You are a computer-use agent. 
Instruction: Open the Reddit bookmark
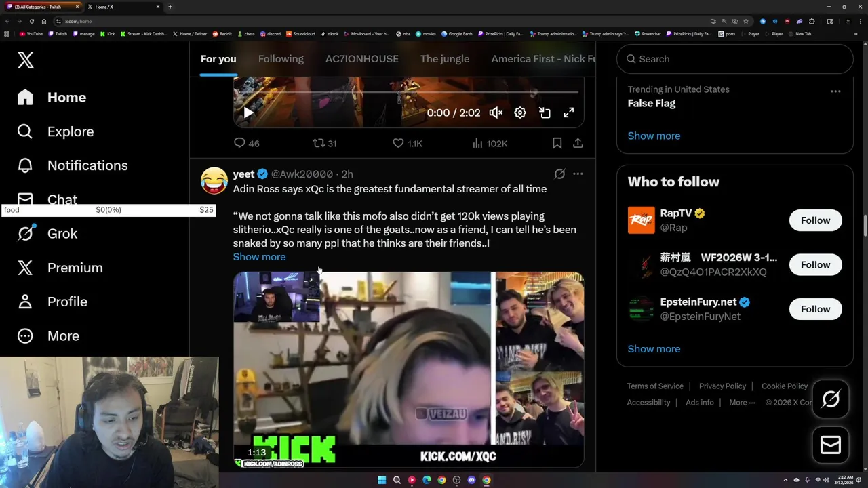click(222, 33)
